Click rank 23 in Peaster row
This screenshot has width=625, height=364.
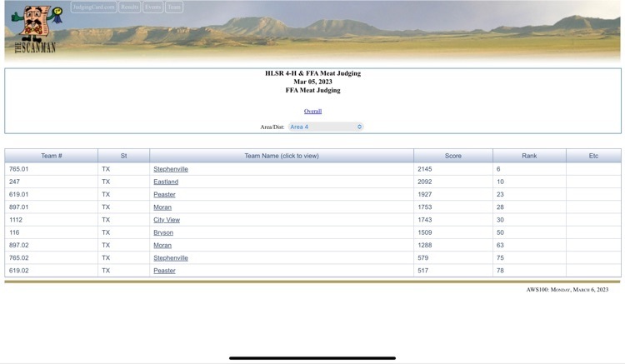point(500,194)
